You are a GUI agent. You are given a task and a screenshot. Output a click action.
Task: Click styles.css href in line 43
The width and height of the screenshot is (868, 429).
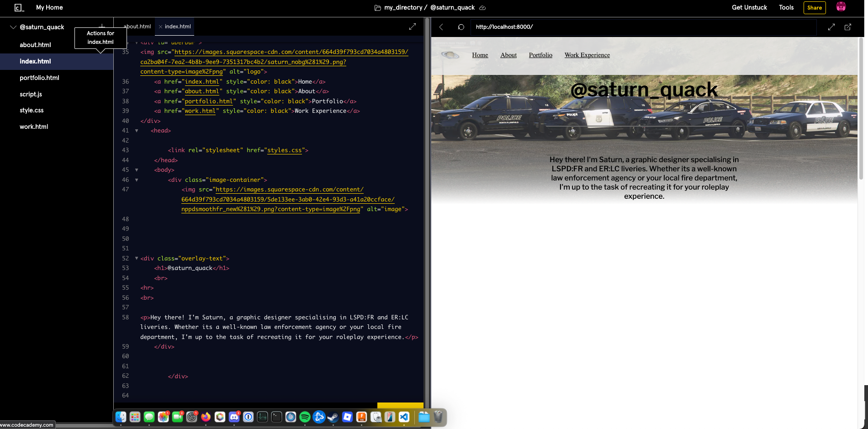285,150
